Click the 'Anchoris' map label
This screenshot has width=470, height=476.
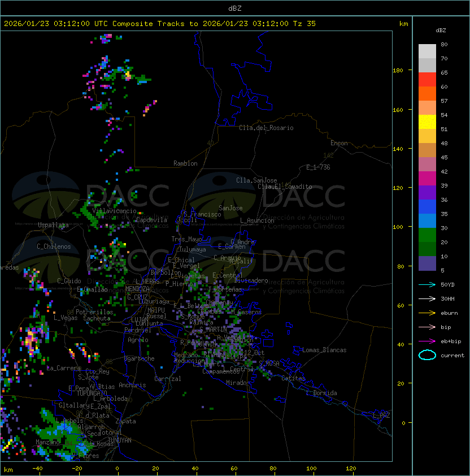pos(132,385)
